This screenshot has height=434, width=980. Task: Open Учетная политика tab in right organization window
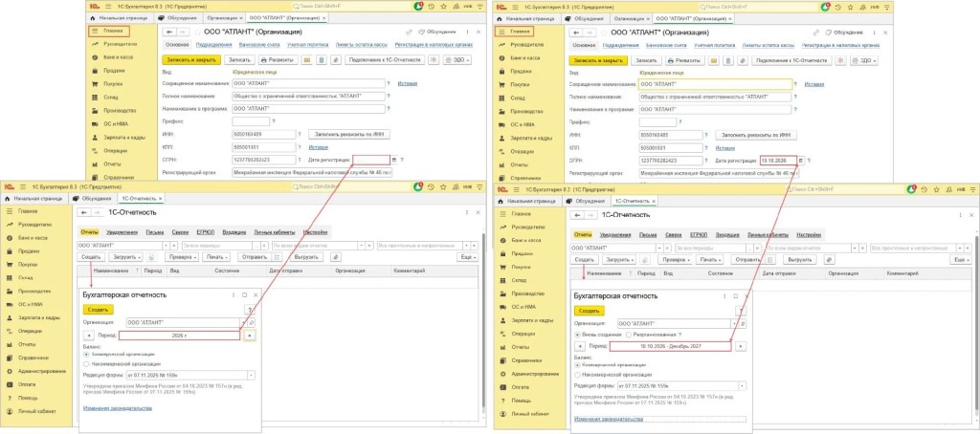click(715, 46)
